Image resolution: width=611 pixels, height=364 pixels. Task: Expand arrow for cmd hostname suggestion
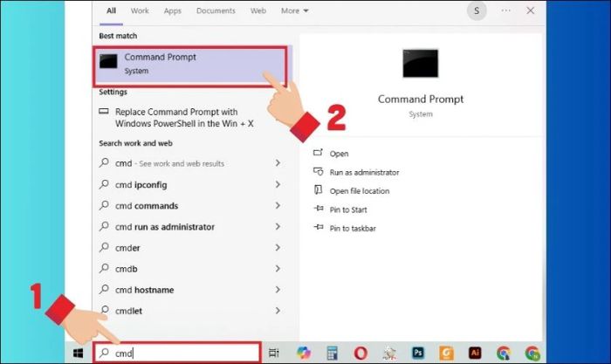(x=278, y=289)
